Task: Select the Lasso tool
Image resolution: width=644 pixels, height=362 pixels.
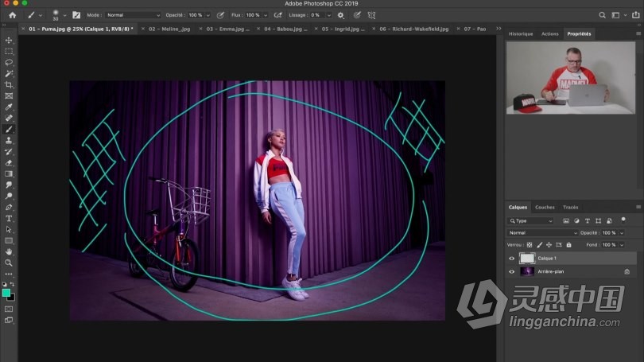Action: [x=9, y=63]
